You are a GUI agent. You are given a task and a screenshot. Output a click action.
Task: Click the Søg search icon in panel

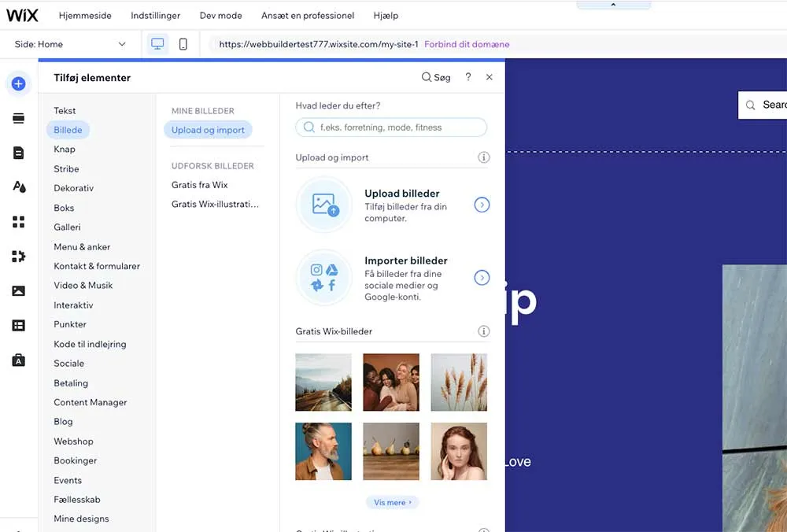(x=436, y=77)
